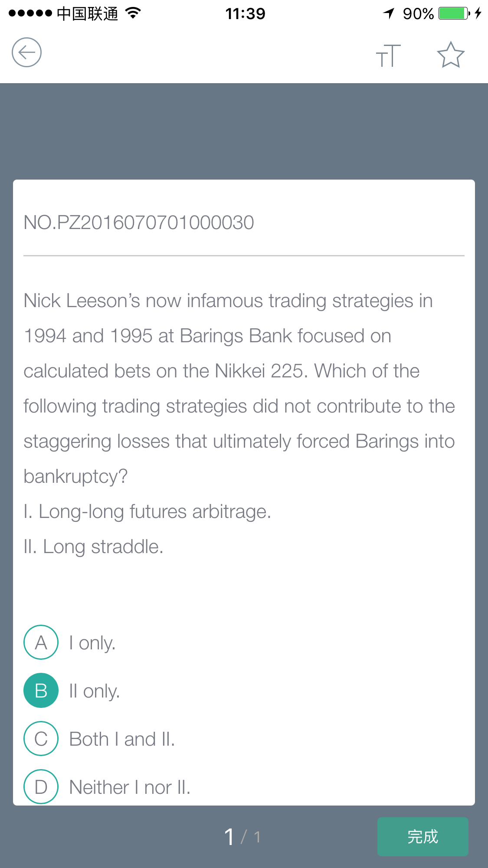488x868 pixels.
Task: Tap the question number NO.PZ2016070701000030
Action: point(139,223)
